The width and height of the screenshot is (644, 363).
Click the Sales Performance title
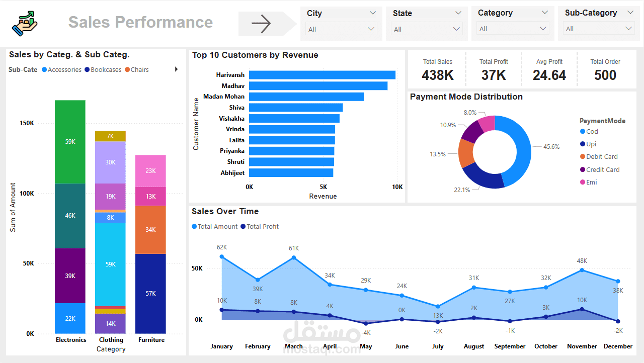point(140,22)
